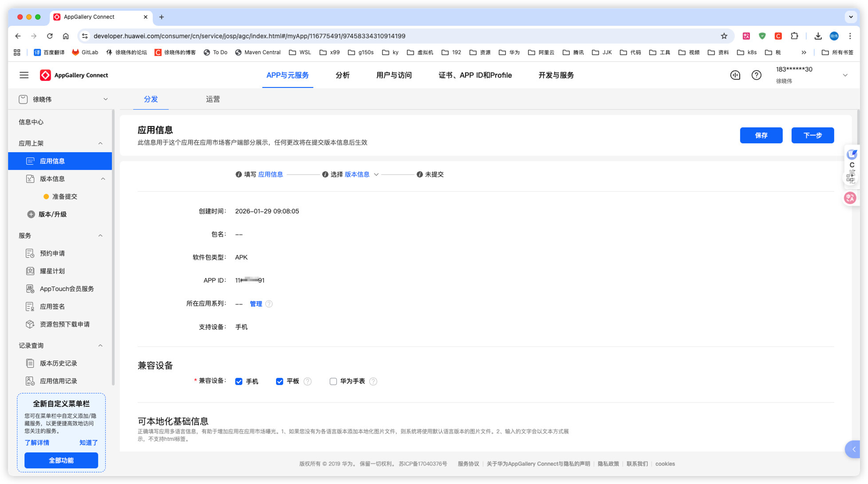Open the 分析 top menu
868x484 pixels.
(x=342, y=75)
